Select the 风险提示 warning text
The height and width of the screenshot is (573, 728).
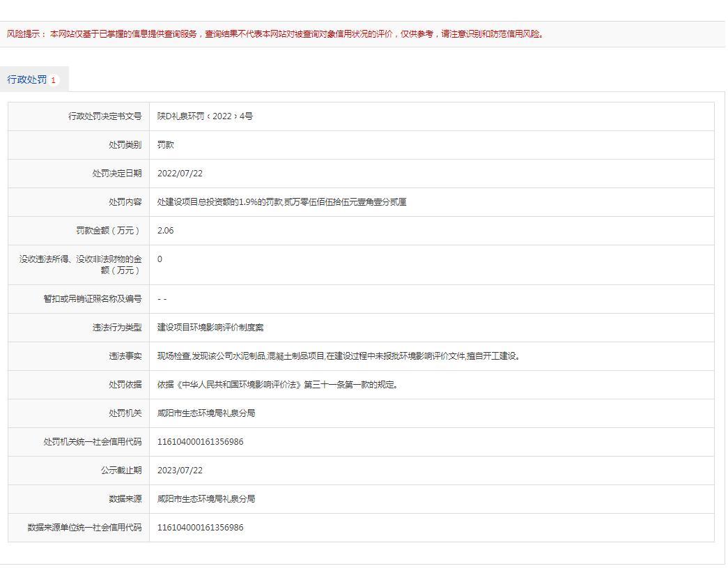[275, 34]
